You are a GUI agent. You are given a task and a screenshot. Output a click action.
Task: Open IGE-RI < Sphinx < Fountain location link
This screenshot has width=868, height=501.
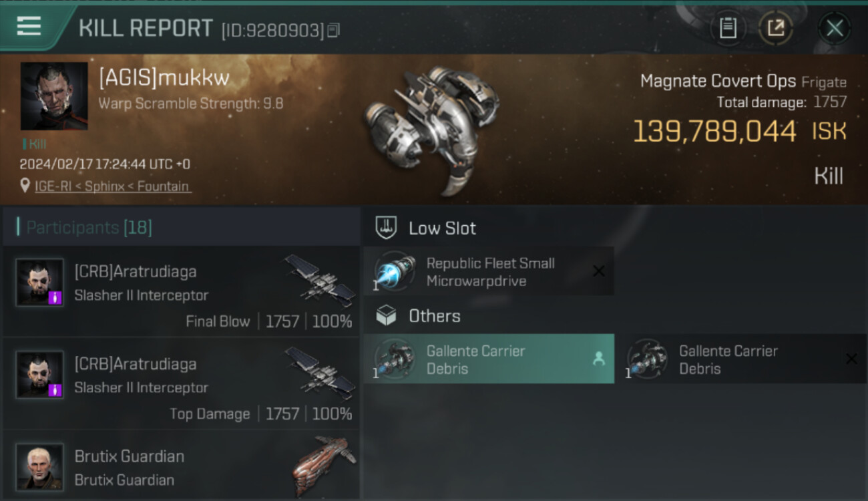click(x=113, y=186)
